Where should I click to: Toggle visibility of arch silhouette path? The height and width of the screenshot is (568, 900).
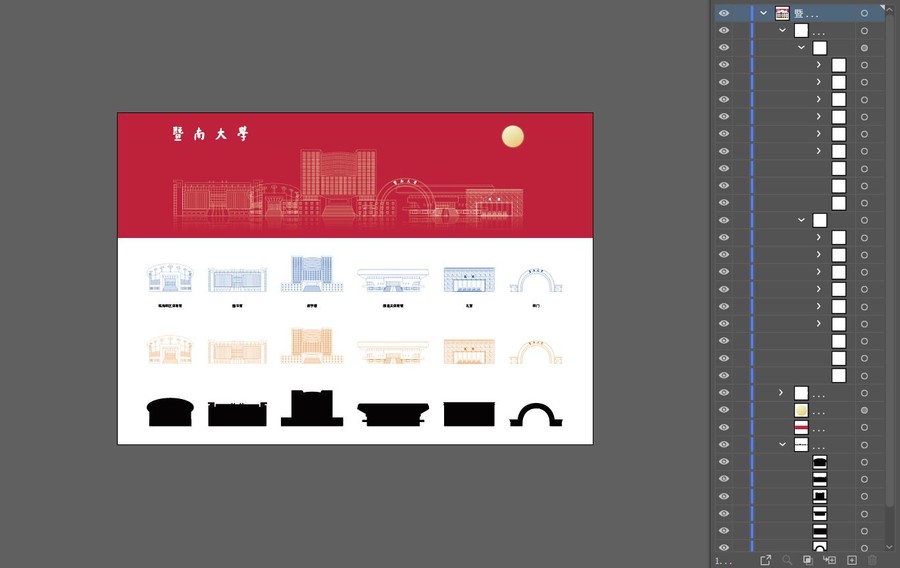coord(724,547)
